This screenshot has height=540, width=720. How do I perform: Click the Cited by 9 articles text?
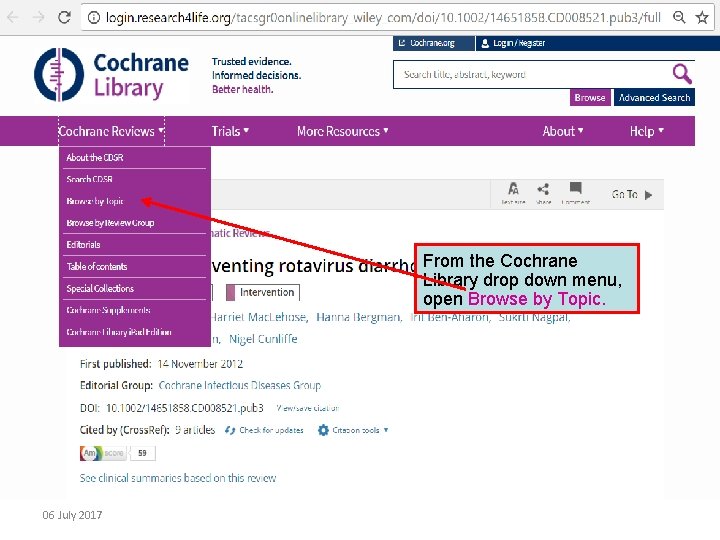(195, 430)
